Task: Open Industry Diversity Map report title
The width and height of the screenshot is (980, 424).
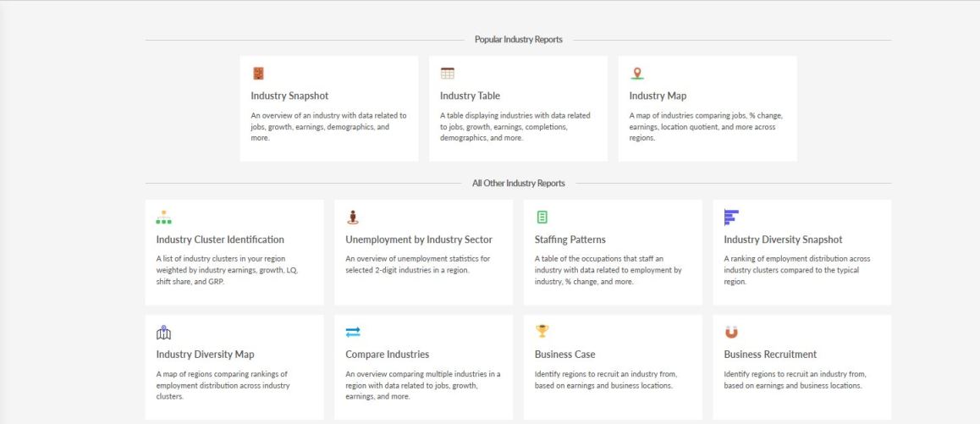Action: (x=205, y=355)
